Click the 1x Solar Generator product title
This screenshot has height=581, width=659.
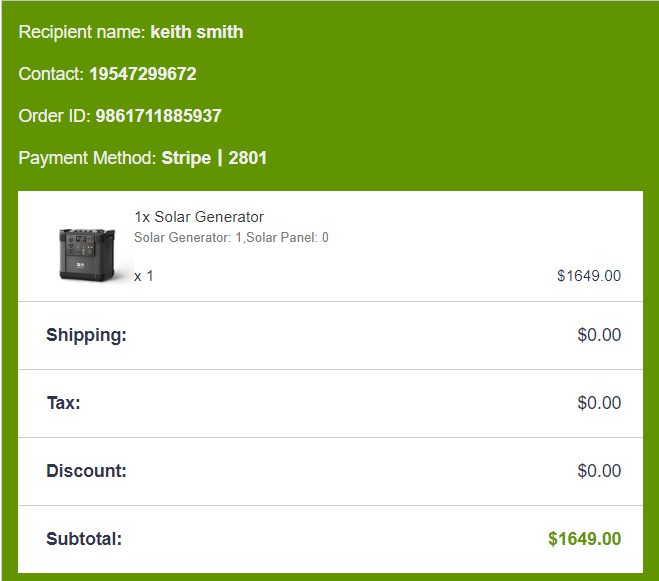point(199,217)
